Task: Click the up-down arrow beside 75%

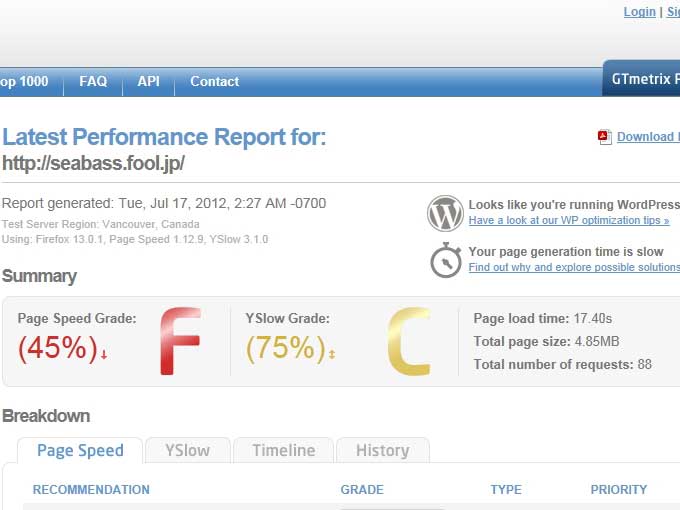Action: point(331,354)
